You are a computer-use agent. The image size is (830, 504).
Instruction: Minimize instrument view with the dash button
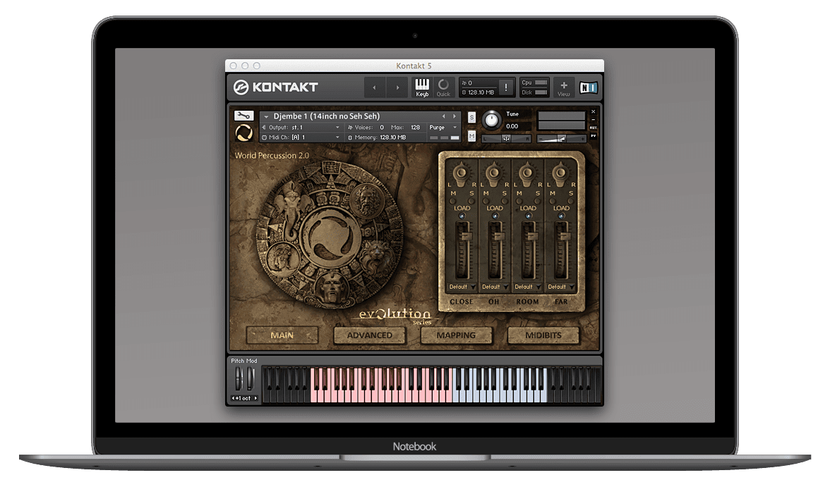pos(594,120)
